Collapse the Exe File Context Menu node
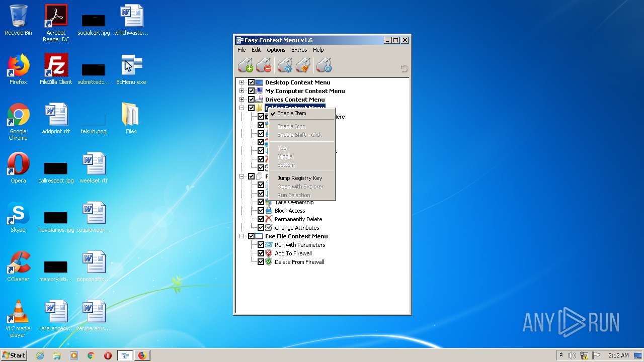This screenshot has height=362, width=644. (x=242, y=236)
